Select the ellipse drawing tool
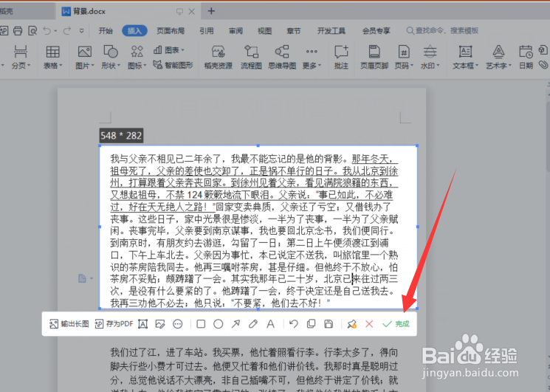 click(x=219, y=324)
